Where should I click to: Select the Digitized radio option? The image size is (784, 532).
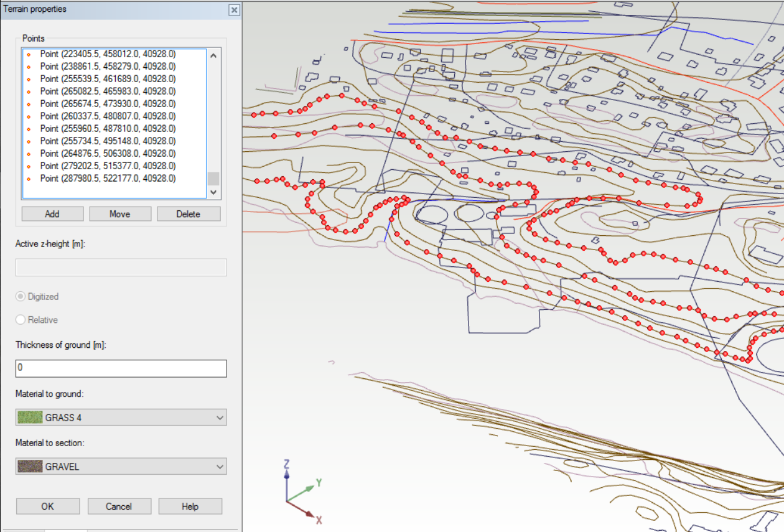click(21, 297)
